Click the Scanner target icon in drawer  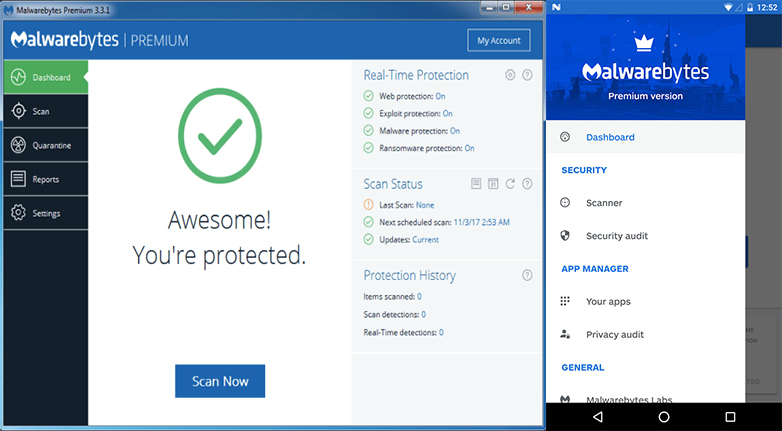[x=565, y=203]
